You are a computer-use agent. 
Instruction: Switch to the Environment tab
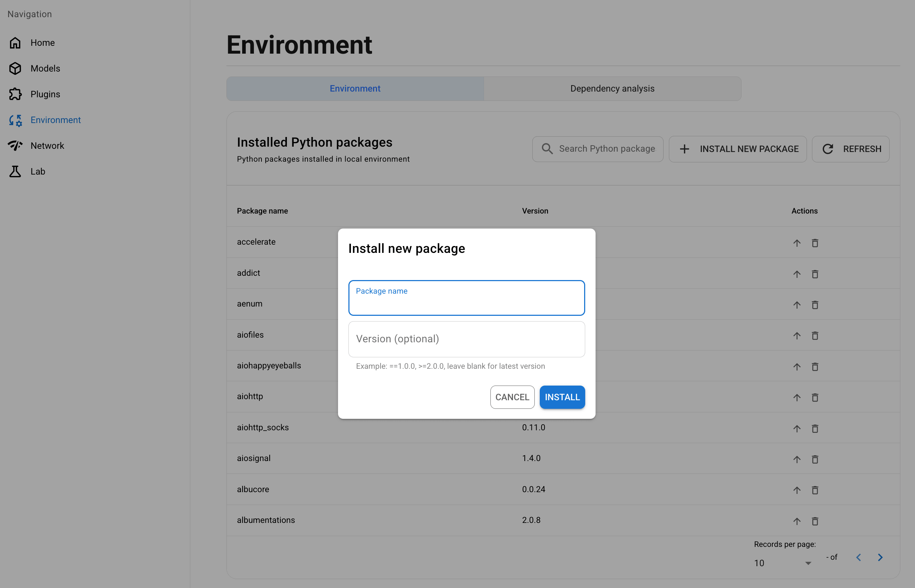click(355, 89)
